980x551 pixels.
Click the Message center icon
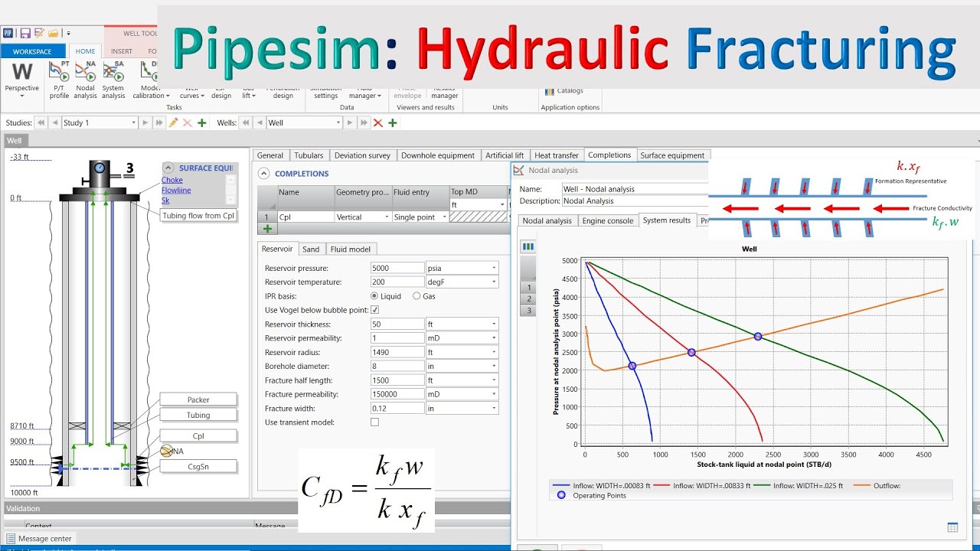[11, 539]
